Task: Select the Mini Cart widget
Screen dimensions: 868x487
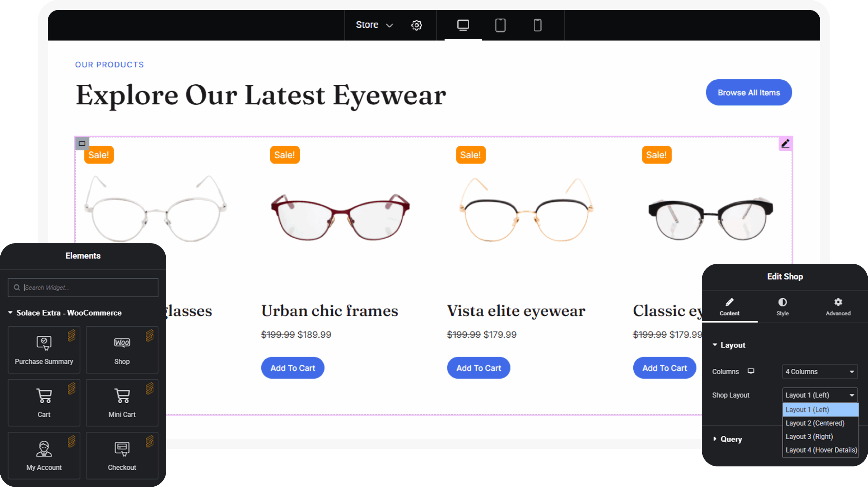Action: point(122,403)
